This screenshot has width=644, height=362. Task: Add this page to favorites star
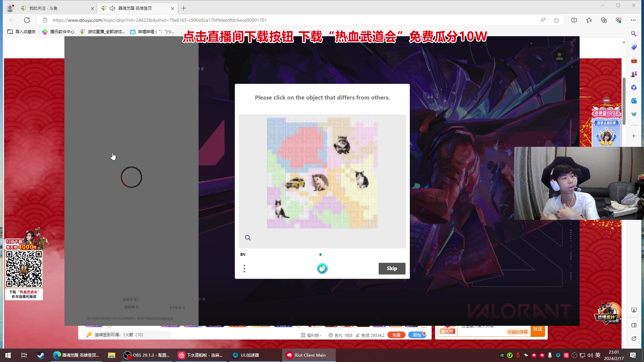(x=556, y=20)
